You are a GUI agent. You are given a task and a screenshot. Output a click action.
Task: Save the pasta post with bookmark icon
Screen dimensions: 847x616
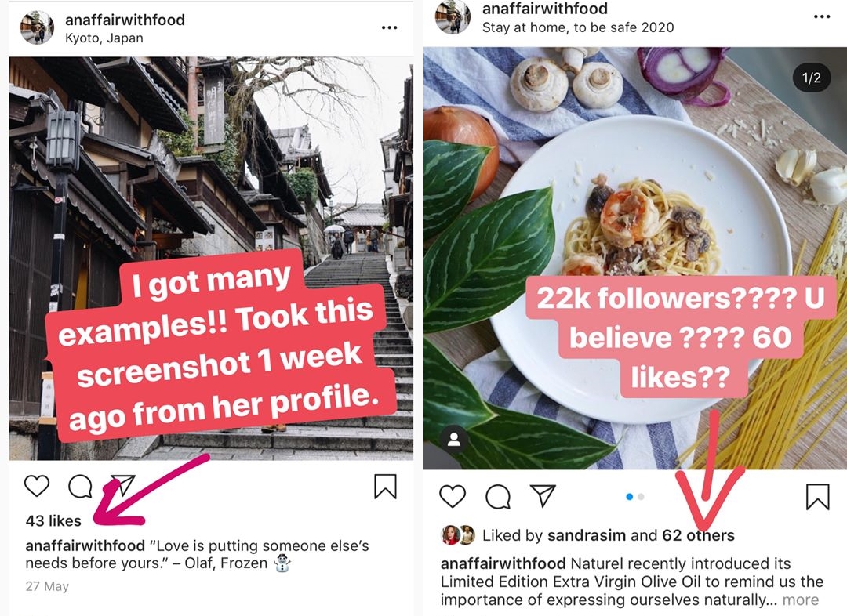pyautogui.click(x=817, y=496)
